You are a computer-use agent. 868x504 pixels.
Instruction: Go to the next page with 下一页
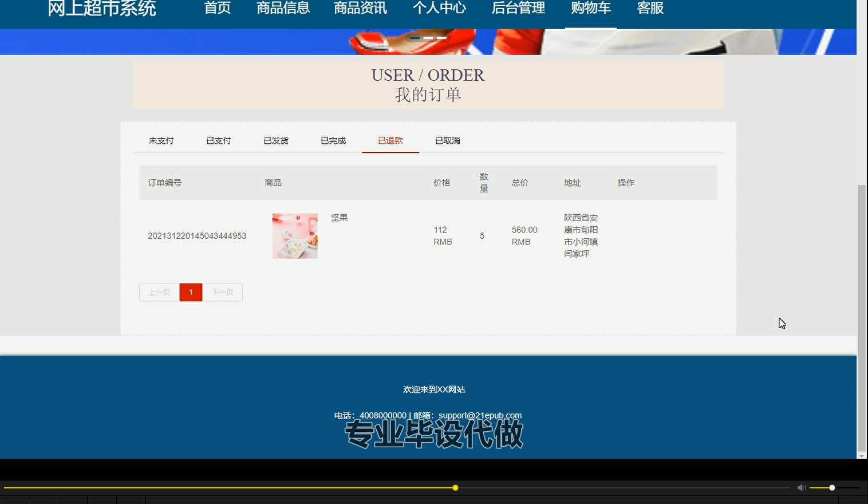tap(223, 292)
